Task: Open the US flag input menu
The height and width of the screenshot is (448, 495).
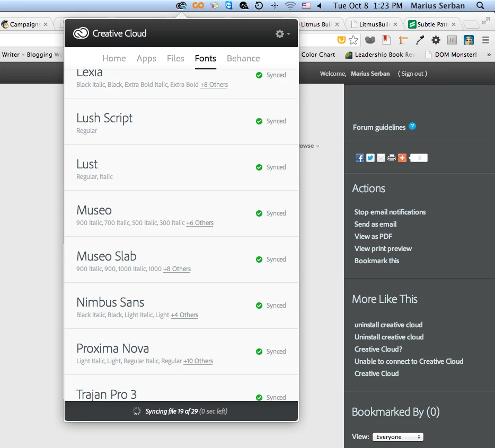Action: pos(306,5)
